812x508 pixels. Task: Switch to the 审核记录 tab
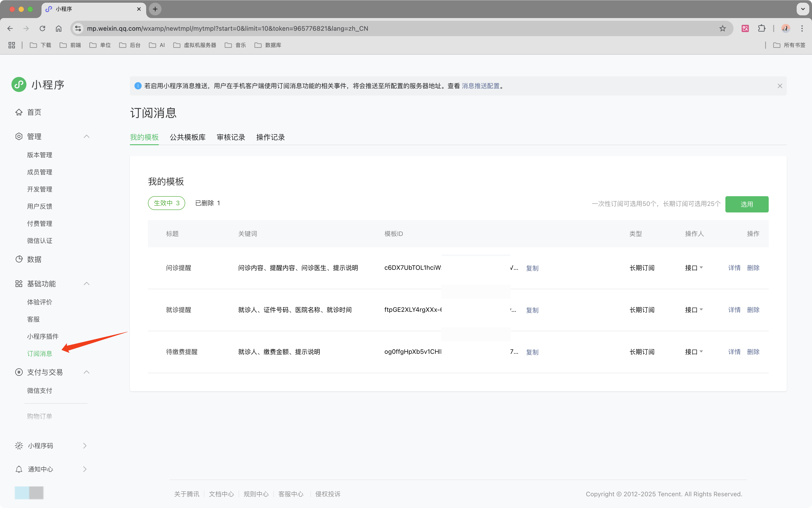[231, 137]
